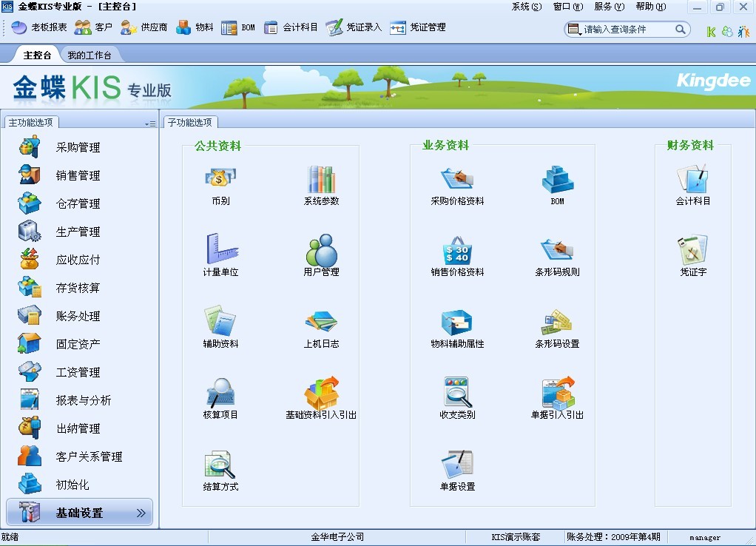This screenshot has height=546, width=756.
Task: Open the BOM icon in 业务资料
Action: coord(557,186)
